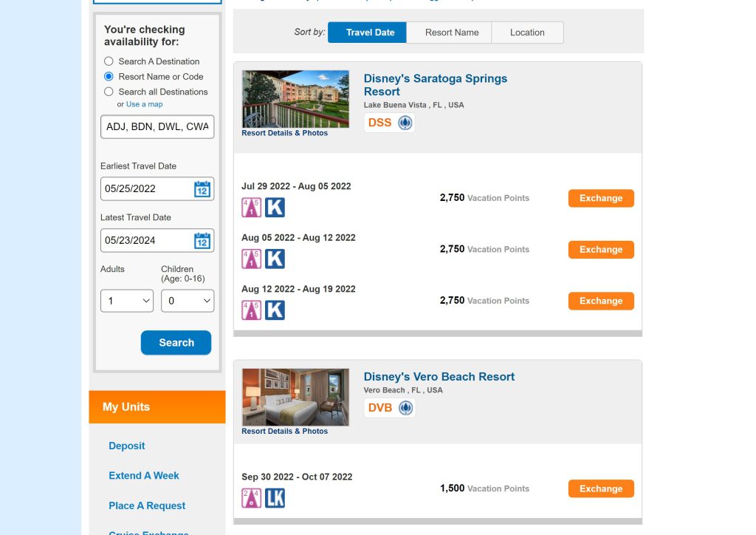Open calendar for Earliest Travel Date
The height and width of the screenshot is (535, 756).
(202, 189)
